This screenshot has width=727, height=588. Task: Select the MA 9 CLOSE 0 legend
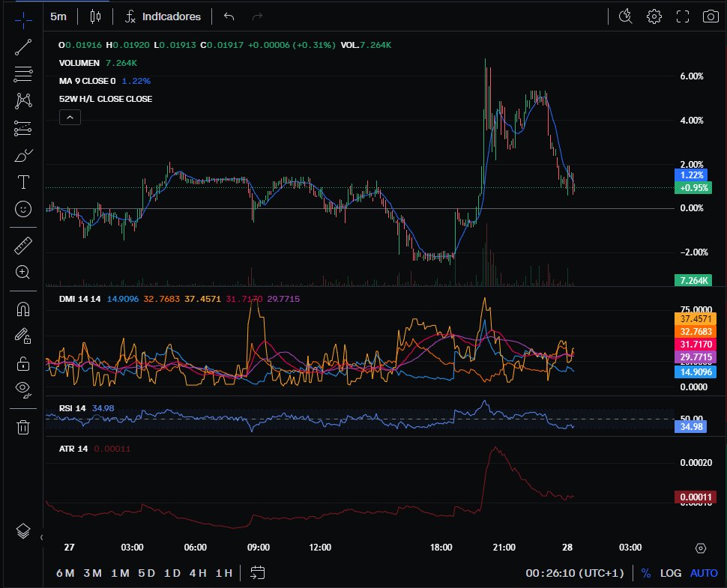point(87,81)
